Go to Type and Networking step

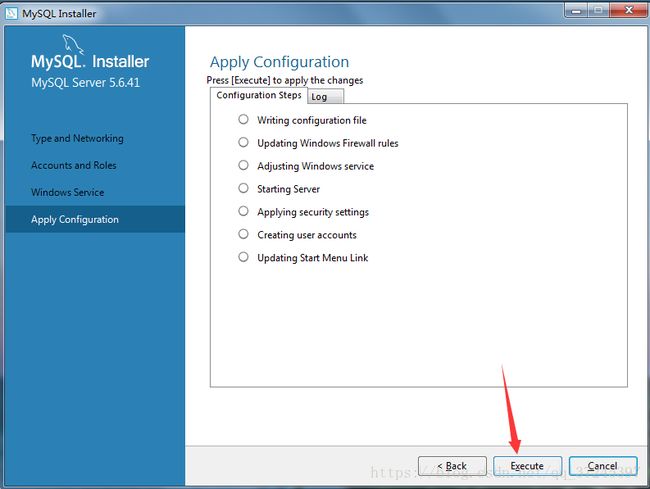coord(77,138)
